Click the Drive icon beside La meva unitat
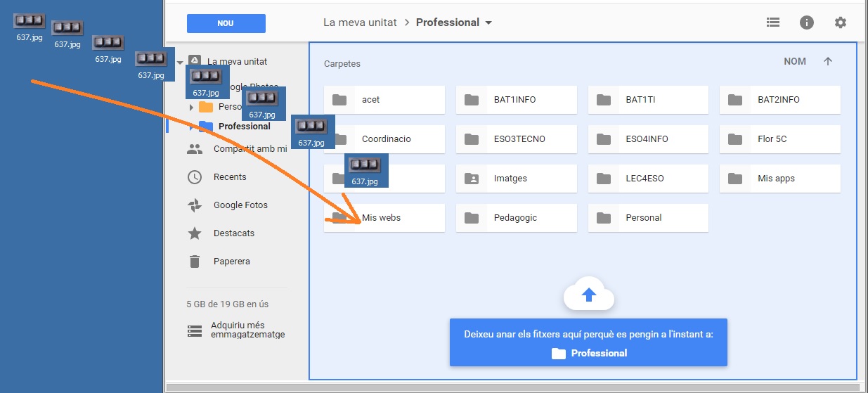Image resolution: width=868 pixels, height=393 pixels. (x=195, y=62)
